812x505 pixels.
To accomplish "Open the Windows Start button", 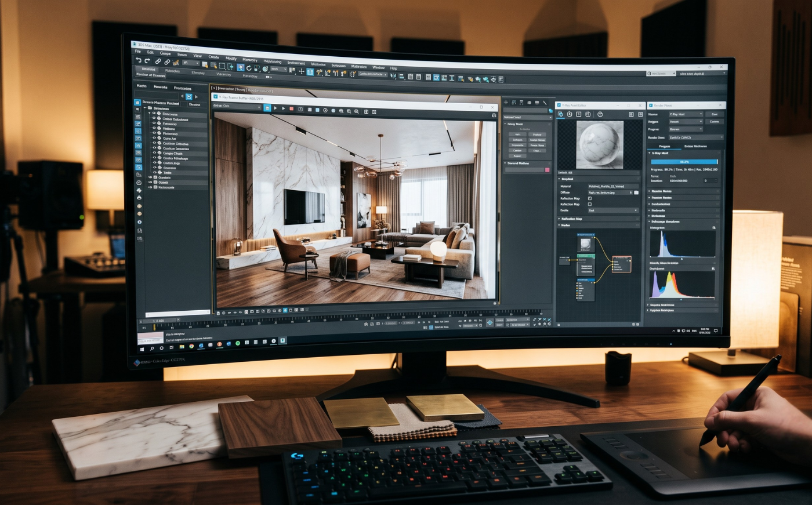I will click(x=142, y=349).
